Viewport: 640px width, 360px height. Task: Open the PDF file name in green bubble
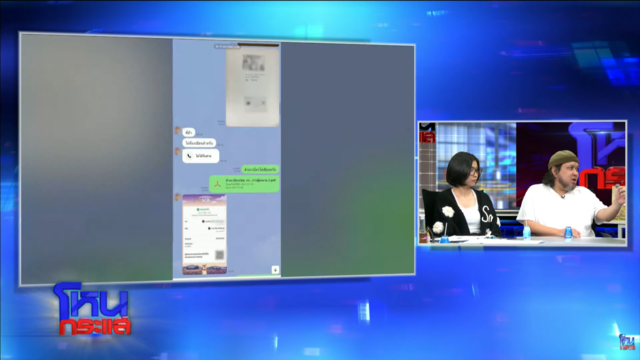click(x=251, y=180)
